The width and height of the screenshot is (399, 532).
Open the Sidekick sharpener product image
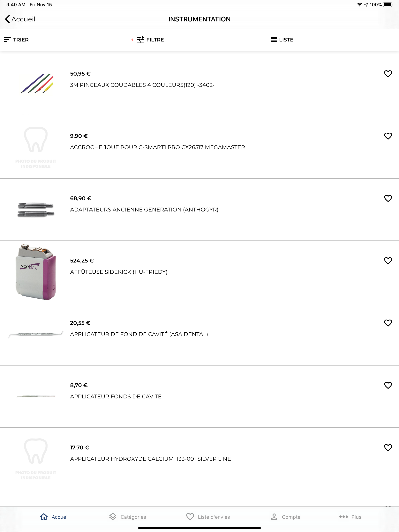tap(36, 272)
